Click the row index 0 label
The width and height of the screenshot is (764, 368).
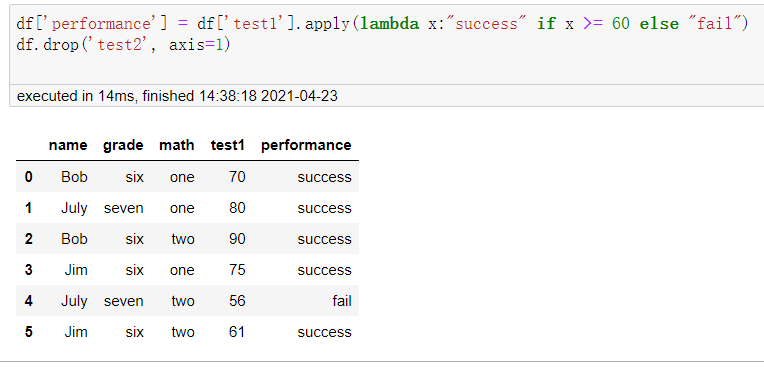(29, 176)
